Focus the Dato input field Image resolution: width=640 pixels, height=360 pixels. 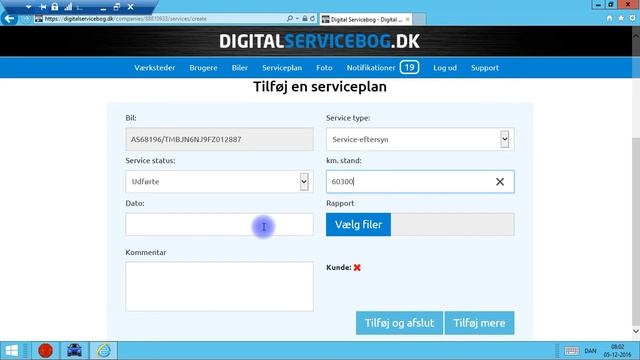point(219,224)
